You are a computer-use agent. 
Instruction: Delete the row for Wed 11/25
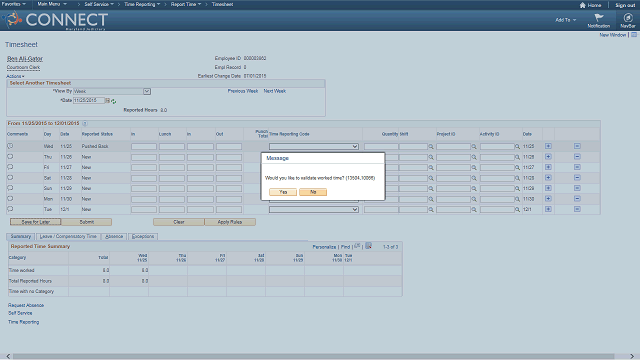coord(577,146)
